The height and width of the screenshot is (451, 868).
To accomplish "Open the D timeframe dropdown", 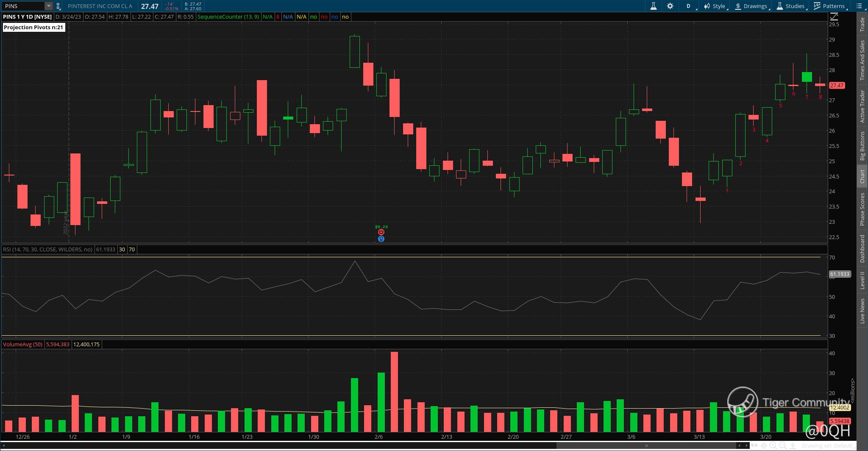I will pos(689,6).
